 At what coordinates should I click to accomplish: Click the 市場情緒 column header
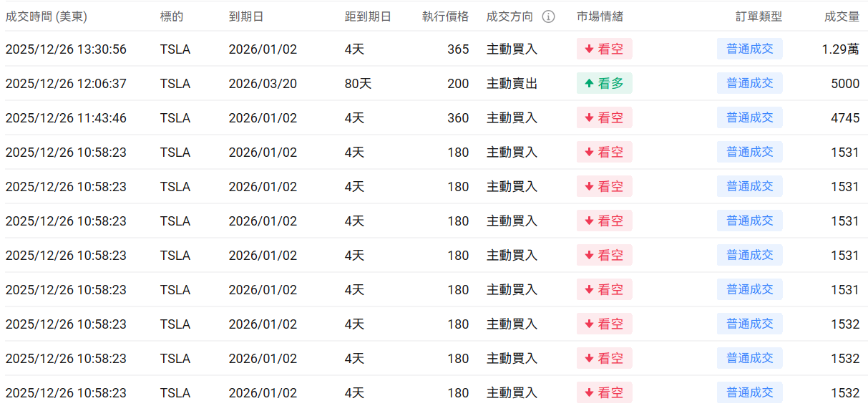point(600,16)
